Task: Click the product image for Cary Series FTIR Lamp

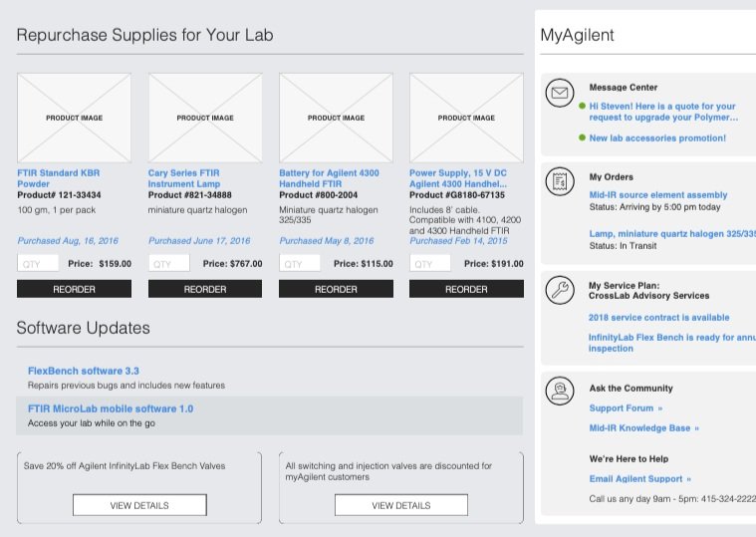Action: [x=205, y=118]
